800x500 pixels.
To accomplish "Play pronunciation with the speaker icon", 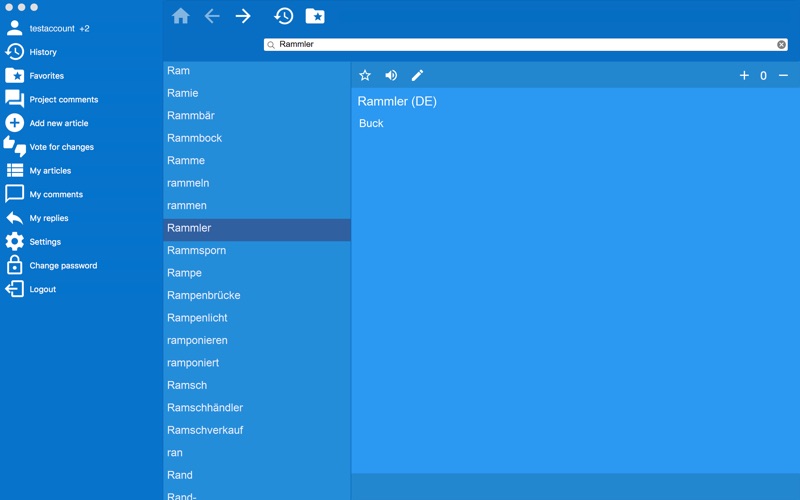I will (391, 76).
